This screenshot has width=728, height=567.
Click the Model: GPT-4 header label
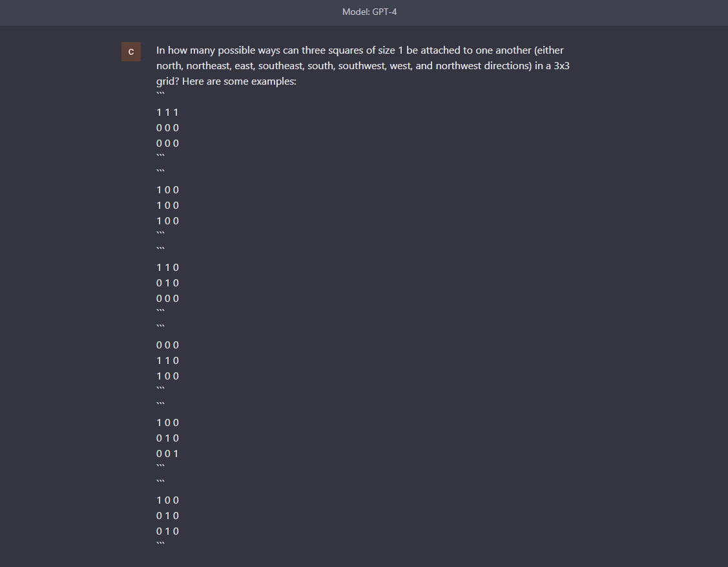[x=369, y=12]
